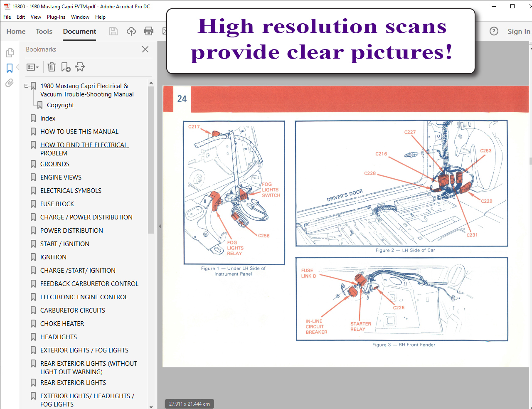Open FEEDBACK CARBURETOR CONTROL bookmark

pyautogui.click(x=89, y=284)
